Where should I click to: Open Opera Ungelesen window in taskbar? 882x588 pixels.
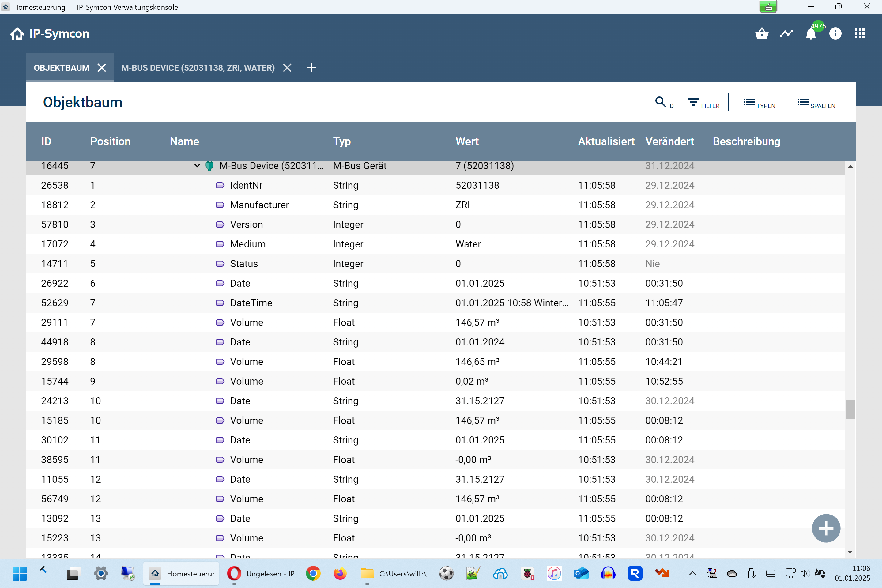(x=261, y=573)
